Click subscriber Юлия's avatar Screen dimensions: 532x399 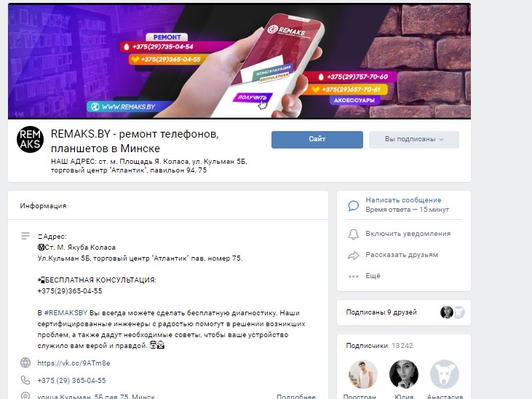pyautogui.click(x=404, y=374)
